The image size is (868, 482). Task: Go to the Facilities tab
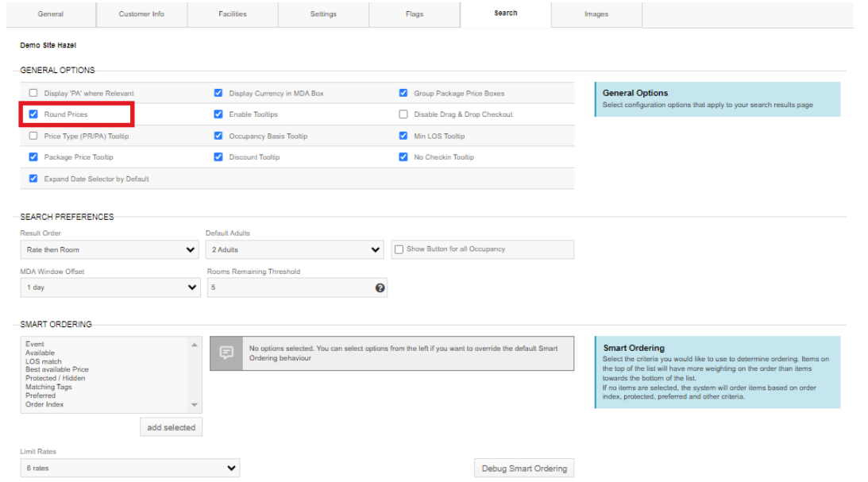coord(233,14)
